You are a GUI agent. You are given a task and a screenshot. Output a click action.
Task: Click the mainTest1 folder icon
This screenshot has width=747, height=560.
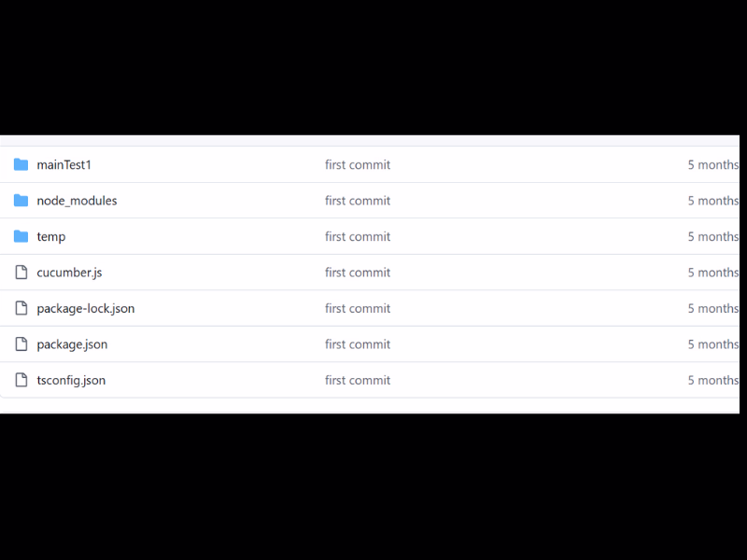coord(21,165)
